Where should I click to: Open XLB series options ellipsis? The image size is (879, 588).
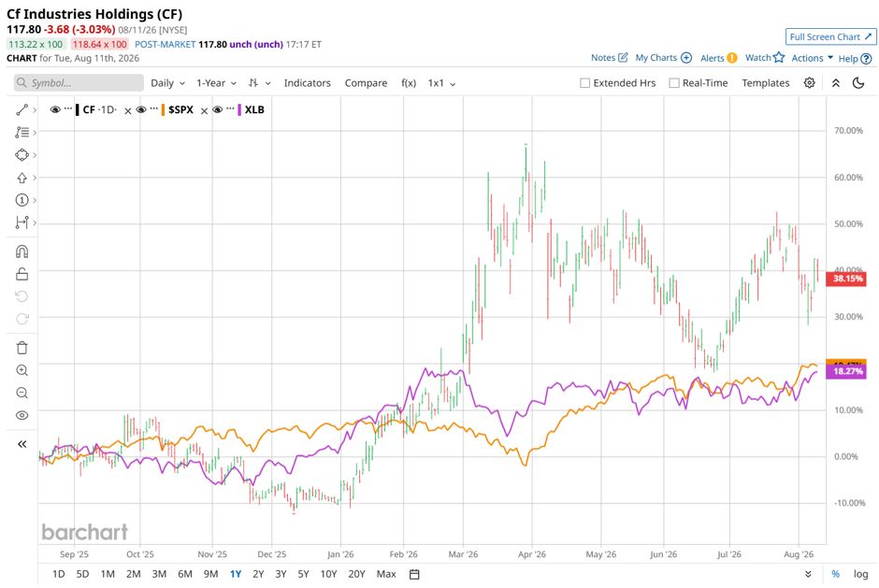230,108
